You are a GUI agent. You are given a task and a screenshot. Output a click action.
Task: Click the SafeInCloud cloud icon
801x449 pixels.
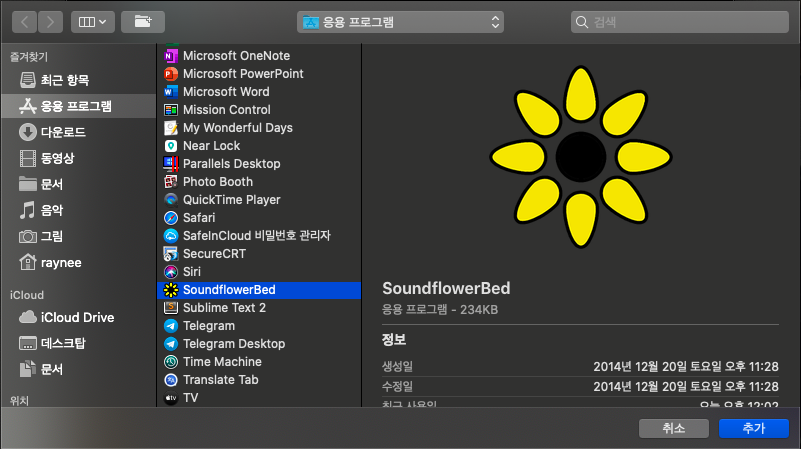[x=171, y=235]
